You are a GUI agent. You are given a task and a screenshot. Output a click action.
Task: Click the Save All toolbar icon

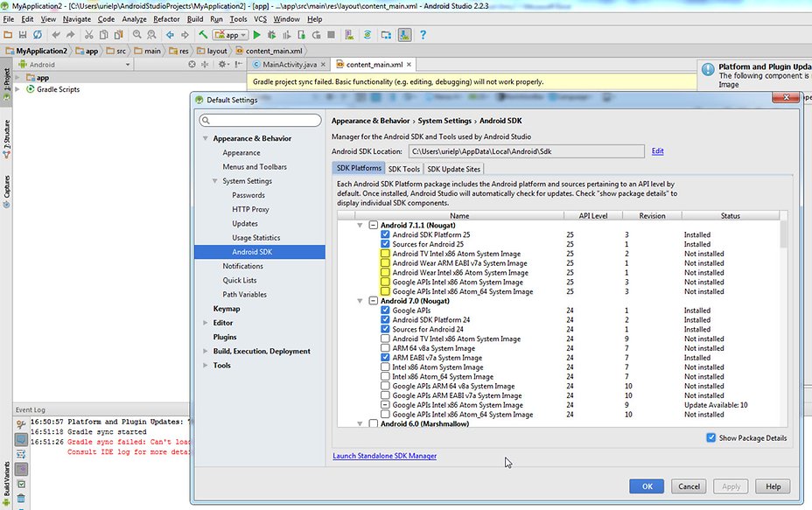point(22,35)
